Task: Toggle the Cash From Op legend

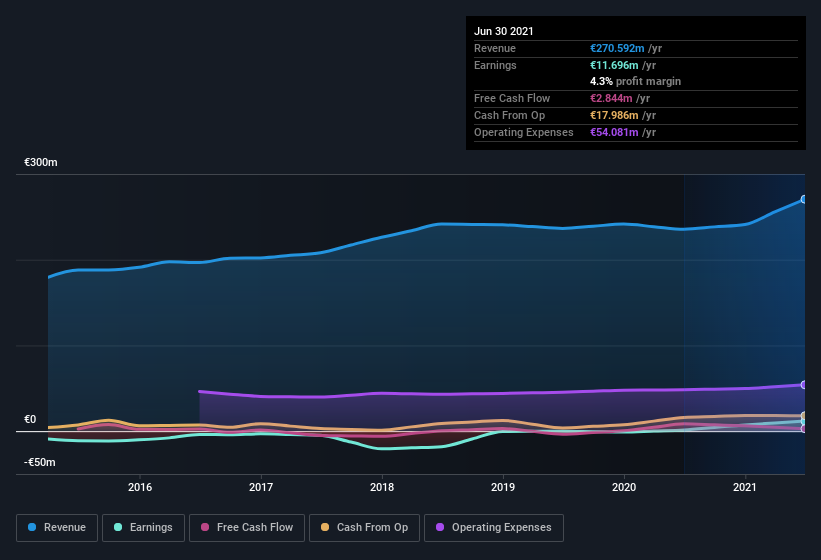Action: tap(365, 527)
